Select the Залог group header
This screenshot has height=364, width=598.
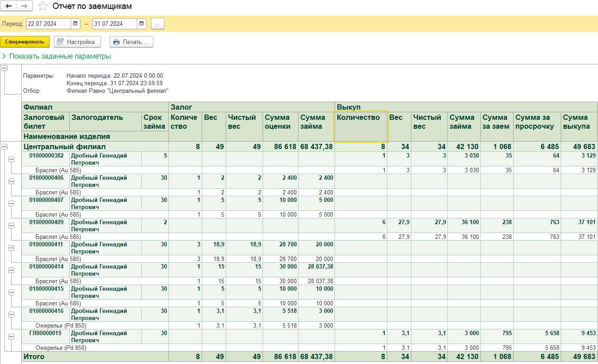click(251, 107)
